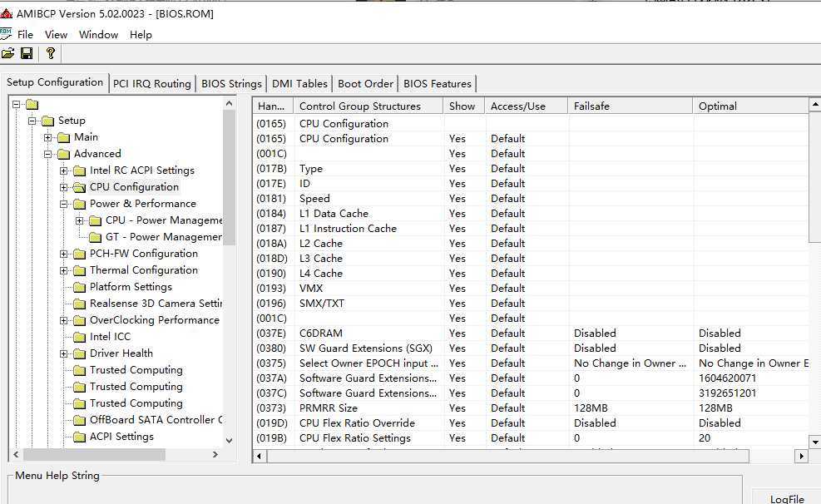This screenshot has width=821, height=504.
Task: Expand the Thermal Configuration node
Action: pyautogui.click(x=63, y=270)
